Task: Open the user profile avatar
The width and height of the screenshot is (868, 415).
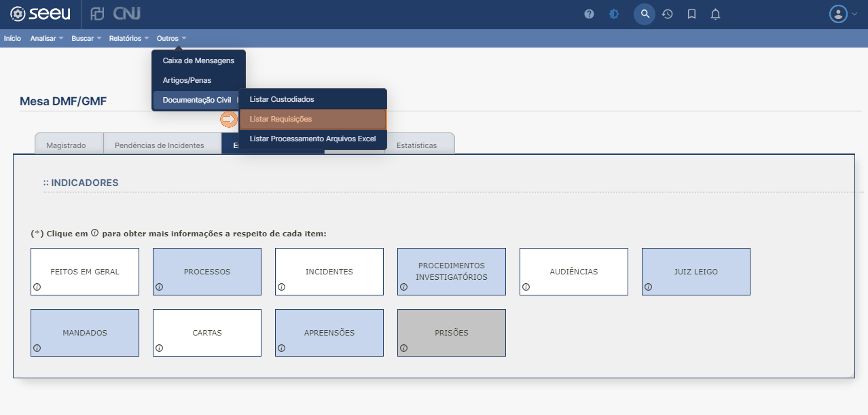Action: point(838,14)
